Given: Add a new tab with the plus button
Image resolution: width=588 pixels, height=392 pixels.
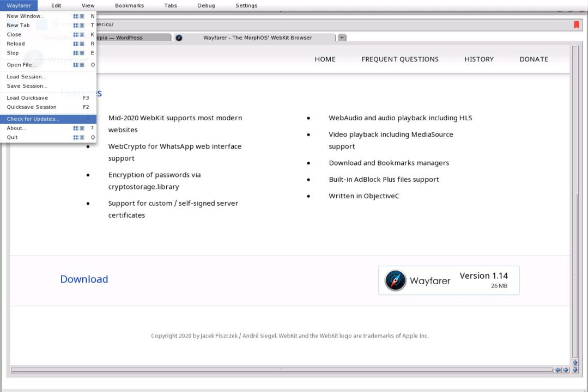Looking at the screenshot, I should (342, 38).
